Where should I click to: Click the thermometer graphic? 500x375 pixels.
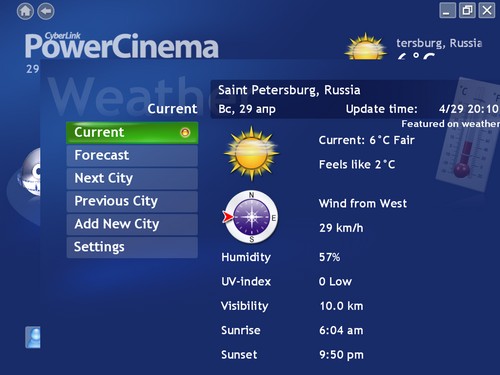point(468,135)
